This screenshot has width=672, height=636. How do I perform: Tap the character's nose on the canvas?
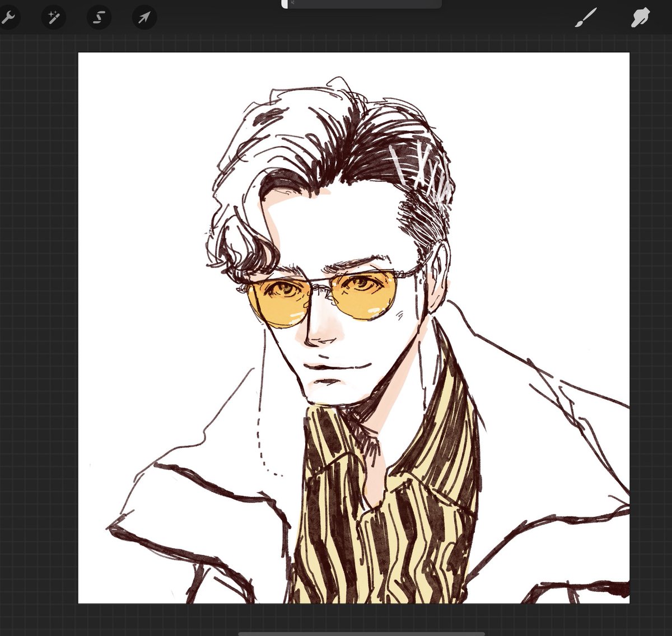pos(319,330)
